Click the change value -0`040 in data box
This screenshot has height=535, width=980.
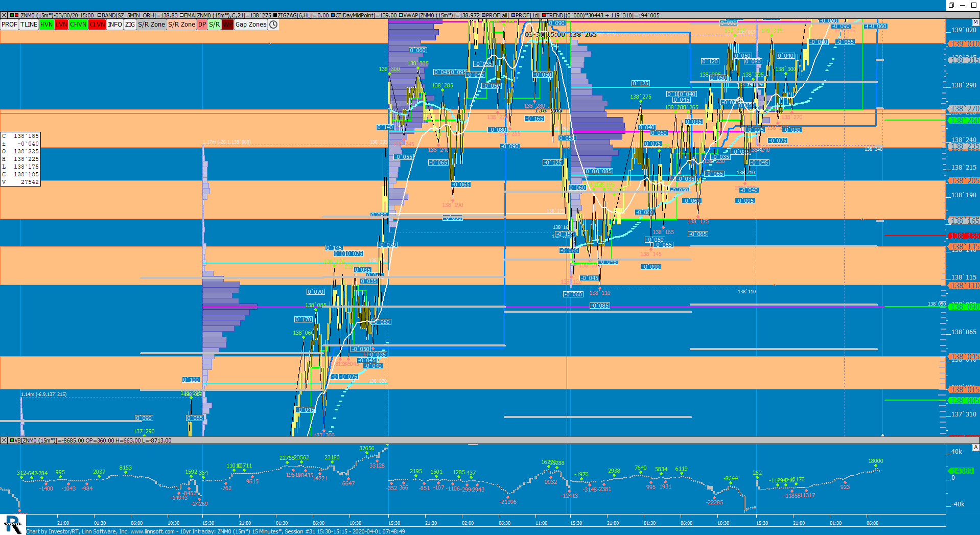pos(28,144)
